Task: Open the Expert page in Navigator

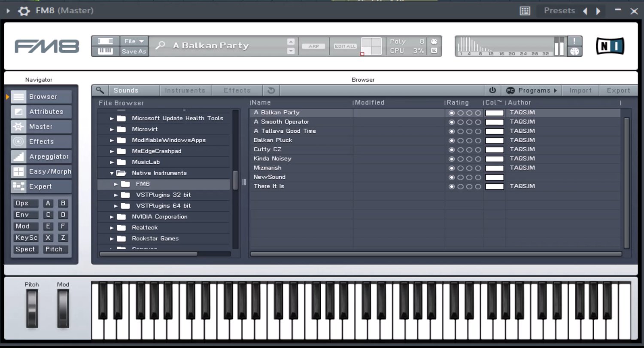Action: [x=41, y=186]
